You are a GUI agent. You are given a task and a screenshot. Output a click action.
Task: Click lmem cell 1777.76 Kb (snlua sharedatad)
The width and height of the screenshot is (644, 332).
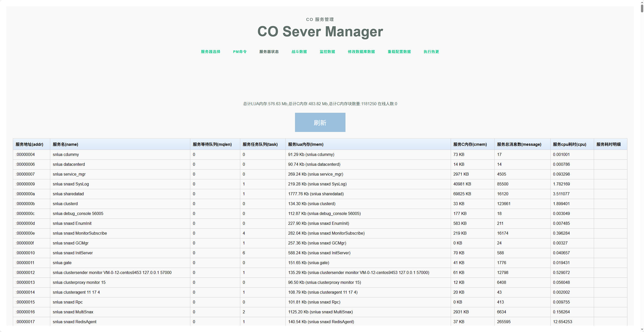(368, 194)
